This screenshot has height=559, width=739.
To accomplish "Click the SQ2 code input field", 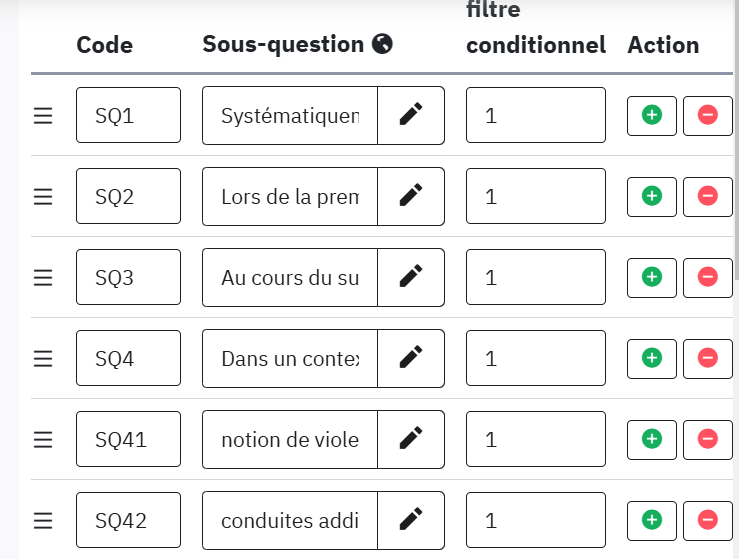I will pyautogui.click(x=128, y=197).
